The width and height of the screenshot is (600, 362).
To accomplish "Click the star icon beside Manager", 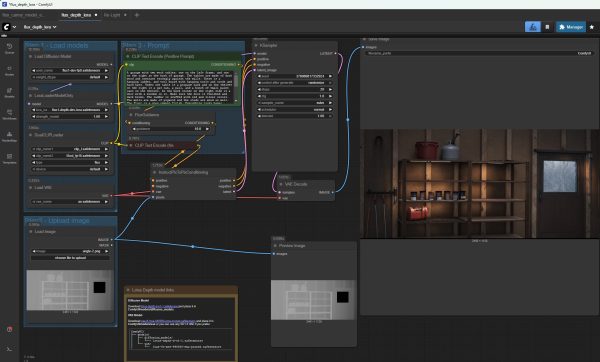I will tap(592, 27).
